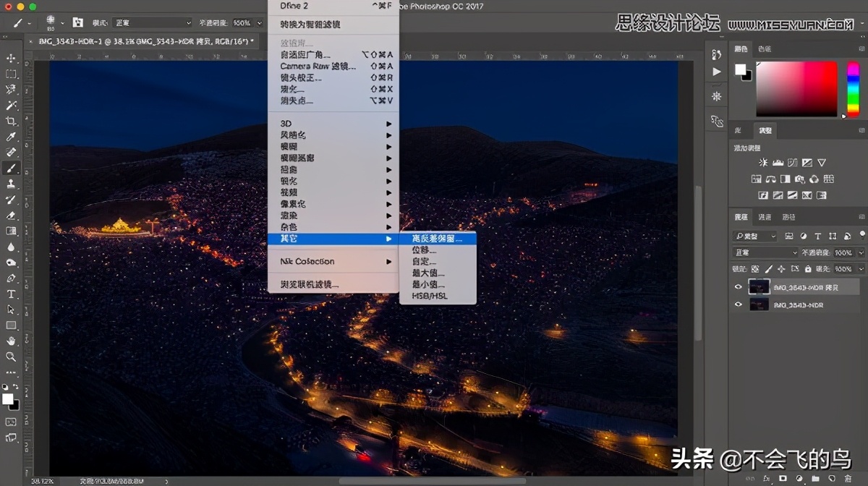Toggle visibility of the IMG_3543-HDR layer

point(738,304)
